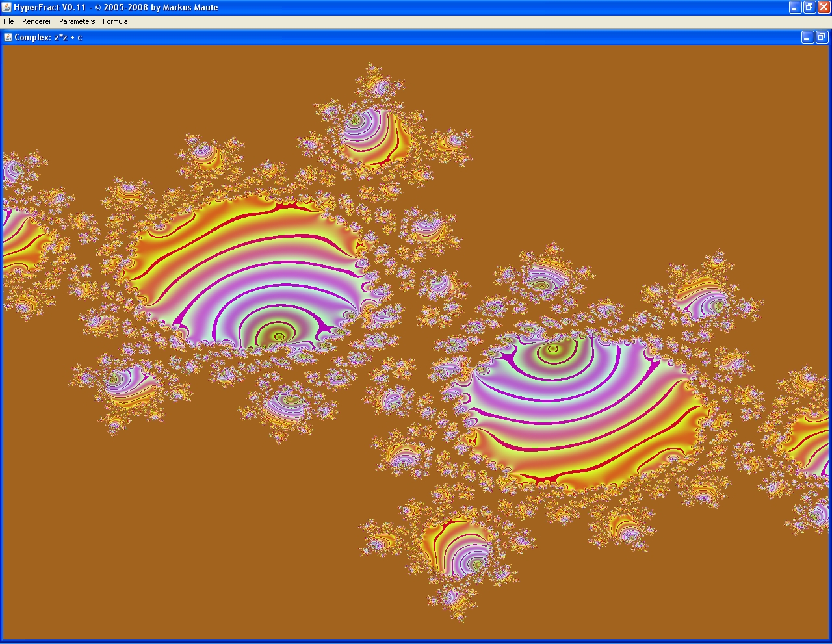Screen dimensions: 832x644
Task: Click the spiral eye of the large left bulb
Action: [279, 336]
